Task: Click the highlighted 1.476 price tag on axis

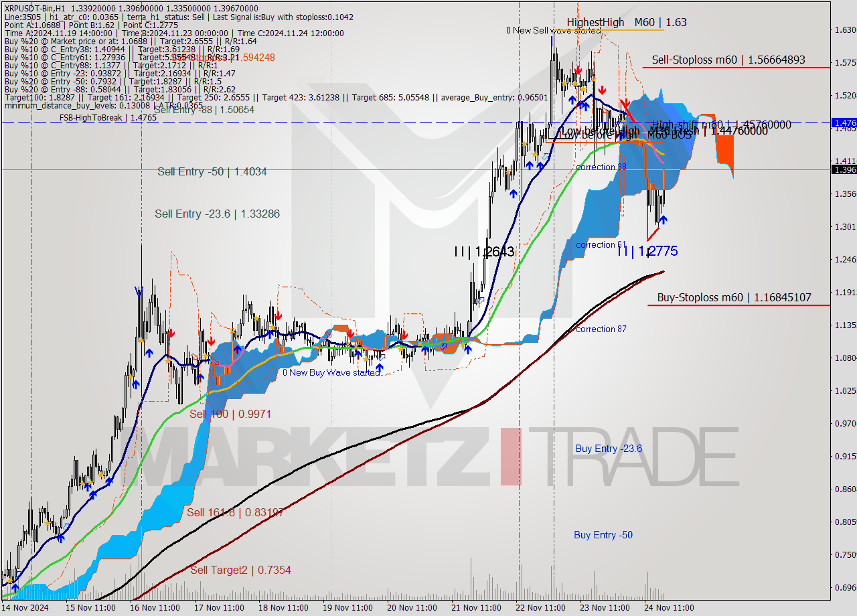Action: [x=843, y=123]
